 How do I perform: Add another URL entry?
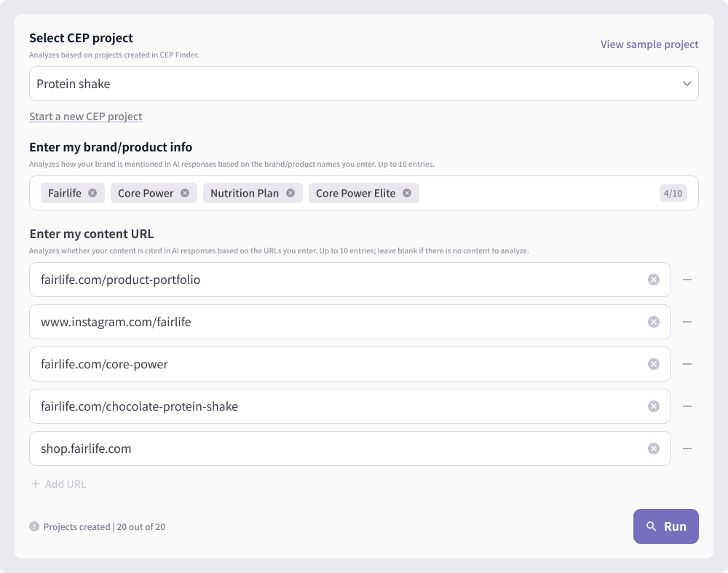[x=58, y=484]
